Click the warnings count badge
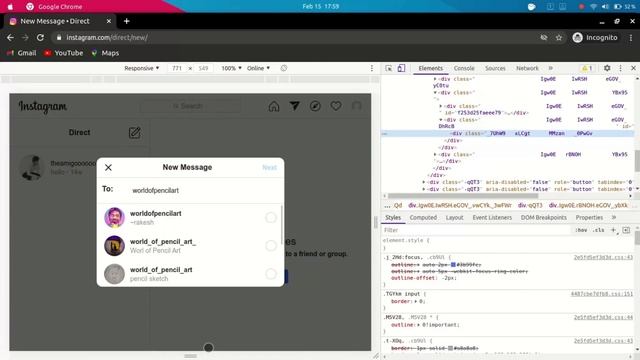This screenshot has height=360, width=640. (587, 68)
